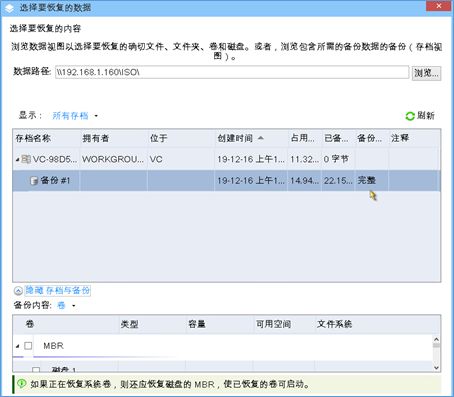Click the volume list scroll down arrow
The image size is (454, 397).
click(x=436, y=368)
